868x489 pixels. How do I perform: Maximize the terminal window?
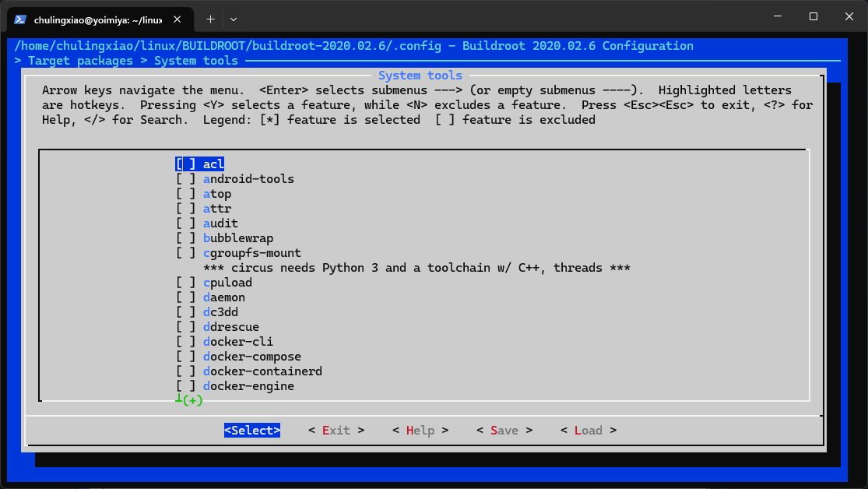coord(814,16)
